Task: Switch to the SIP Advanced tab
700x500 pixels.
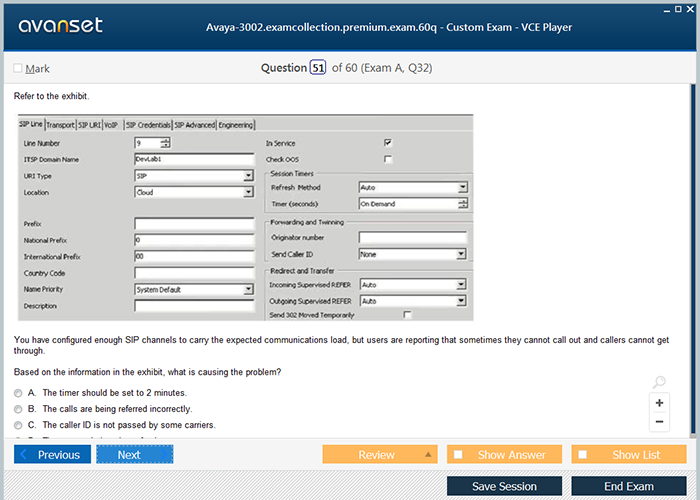Action: (x=195, y=125)
